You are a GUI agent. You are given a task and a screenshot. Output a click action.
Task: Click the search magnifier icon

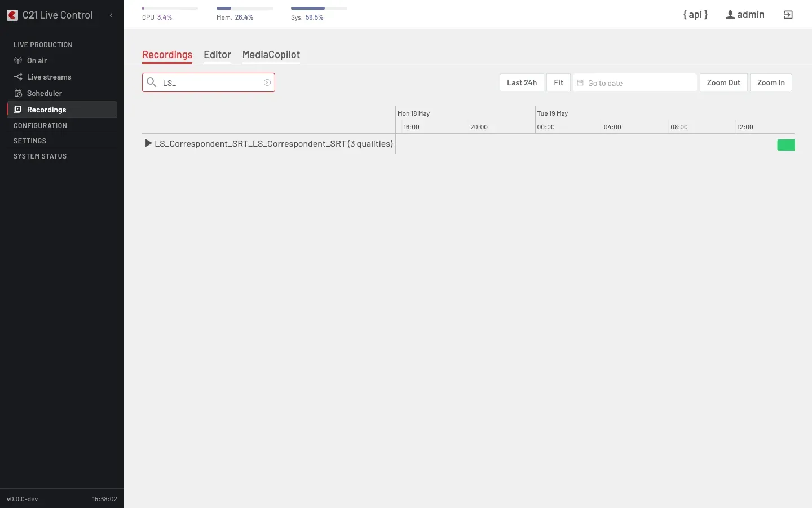click(x=152, y=82)
